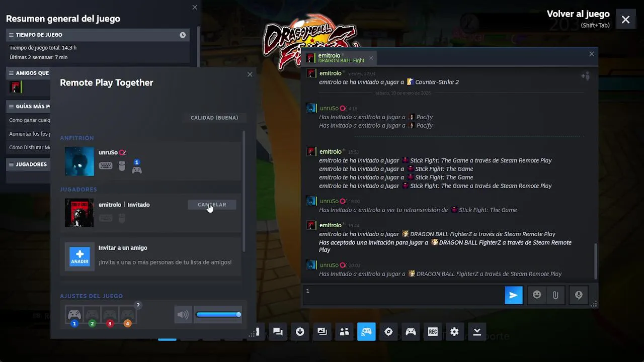
Task: Close overlay with X next to Volver al juego
Action: click(625, 20)
